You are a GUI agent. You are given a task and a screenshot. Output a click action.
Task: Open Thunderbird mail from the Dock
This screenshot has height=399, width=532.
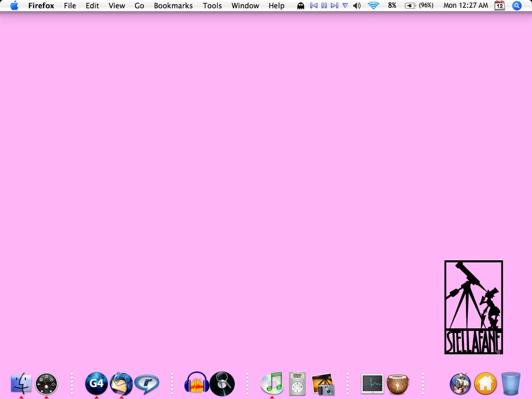pyautogui.click(x=122, y=384)
